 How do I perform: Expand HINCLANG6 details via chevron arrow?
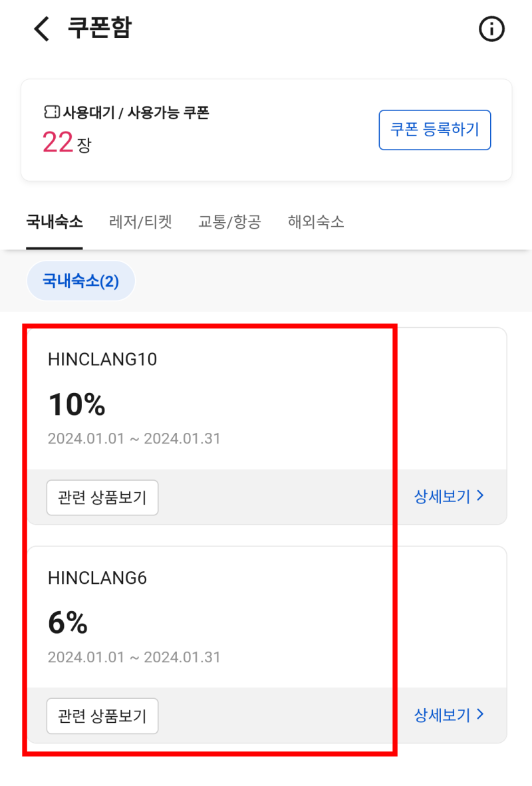coord(481,715)
